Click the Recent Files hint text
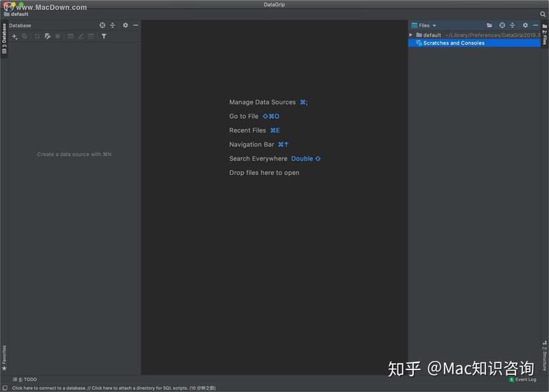The width and height of the screenshot is (549, 392). [248, 130]
